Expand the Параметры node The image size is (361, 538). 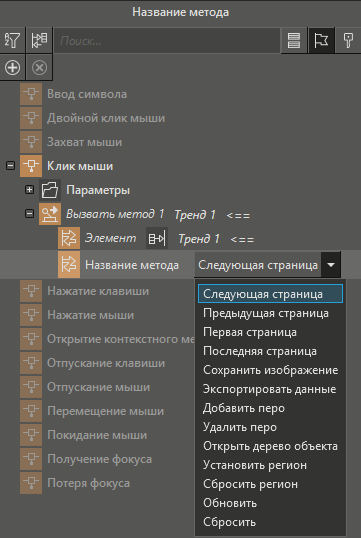30,189
